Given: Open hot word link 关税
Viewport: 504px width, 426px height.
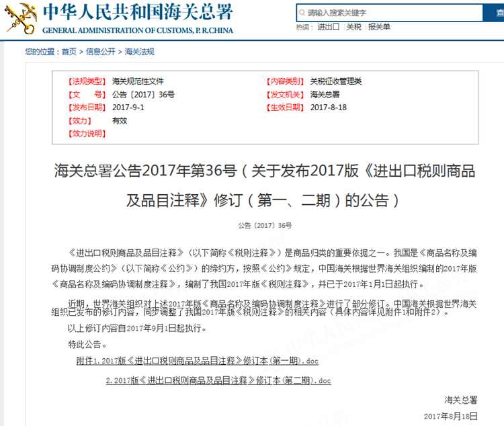Looking at the screenshot, I should point(353,27).
